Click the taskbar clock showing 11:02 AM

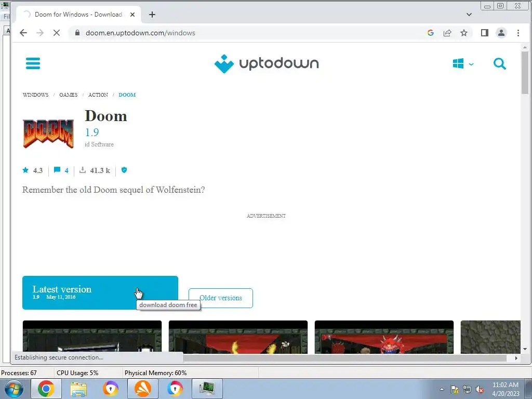point(506,389)
